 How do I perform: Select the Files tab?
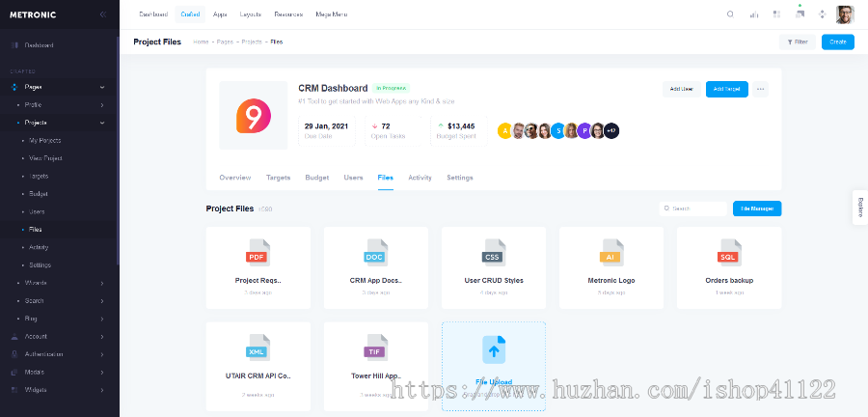[x=385, y=178]
